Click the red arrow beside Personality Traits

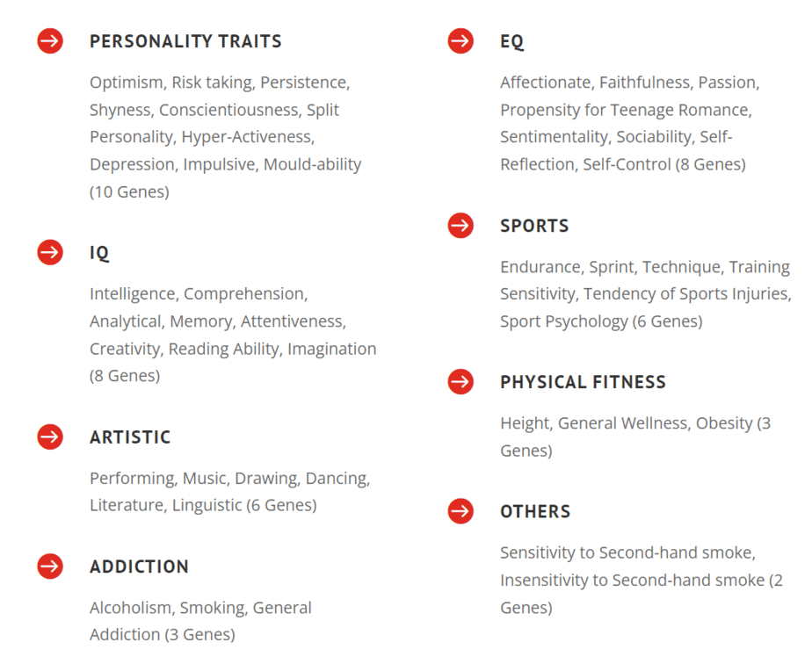point(50,41)
